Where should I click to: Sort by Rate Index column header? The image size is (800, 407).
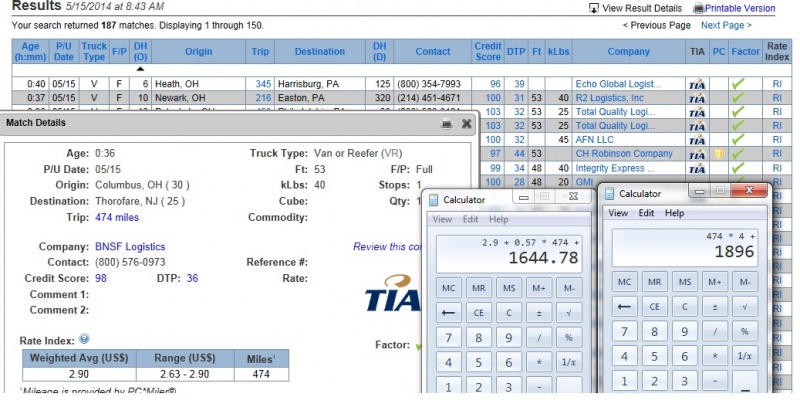pyautogui.click(x=777, y=52)
